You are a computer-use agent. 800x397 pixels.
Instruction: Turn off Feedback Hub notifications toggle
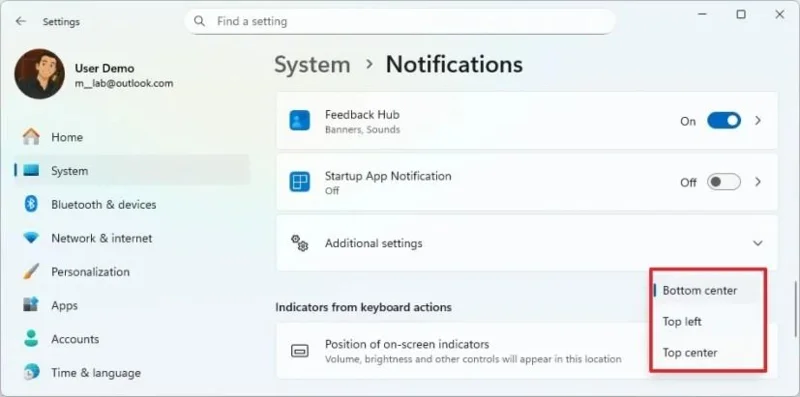click(x=723, y=121)
